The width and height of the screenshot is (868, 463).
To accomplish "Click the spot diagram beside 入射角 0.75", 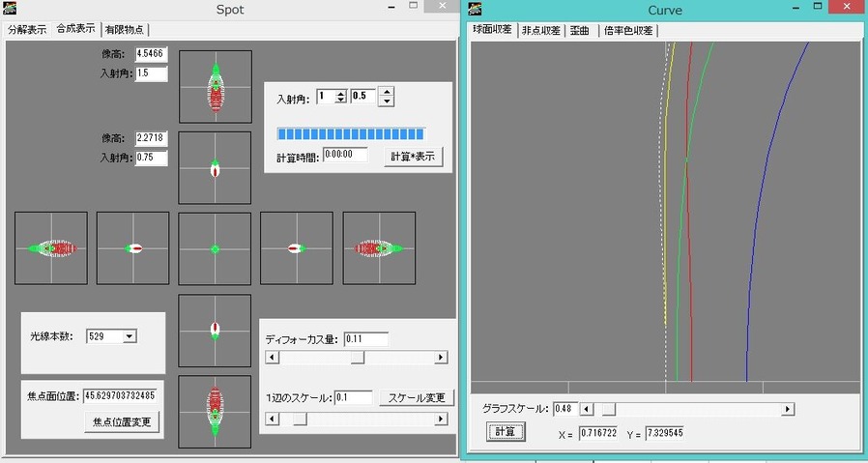I will (215, 168).
